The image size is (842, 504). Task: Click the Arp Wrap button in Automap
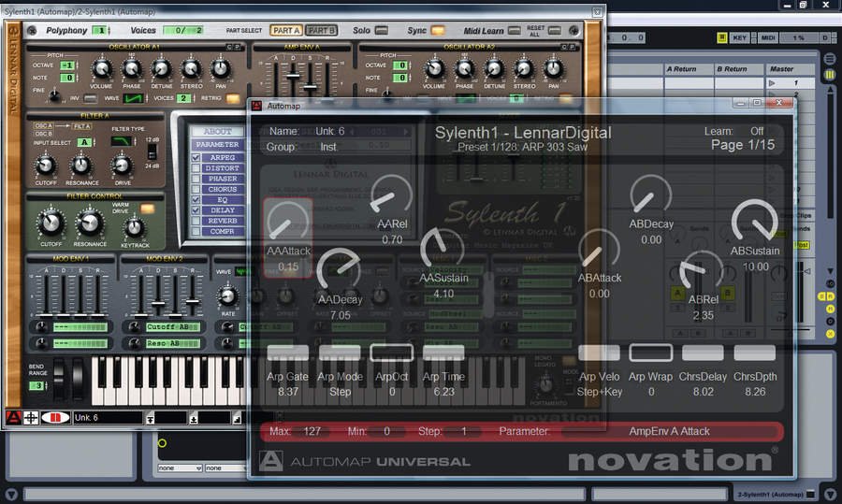[x=651, y=353]
